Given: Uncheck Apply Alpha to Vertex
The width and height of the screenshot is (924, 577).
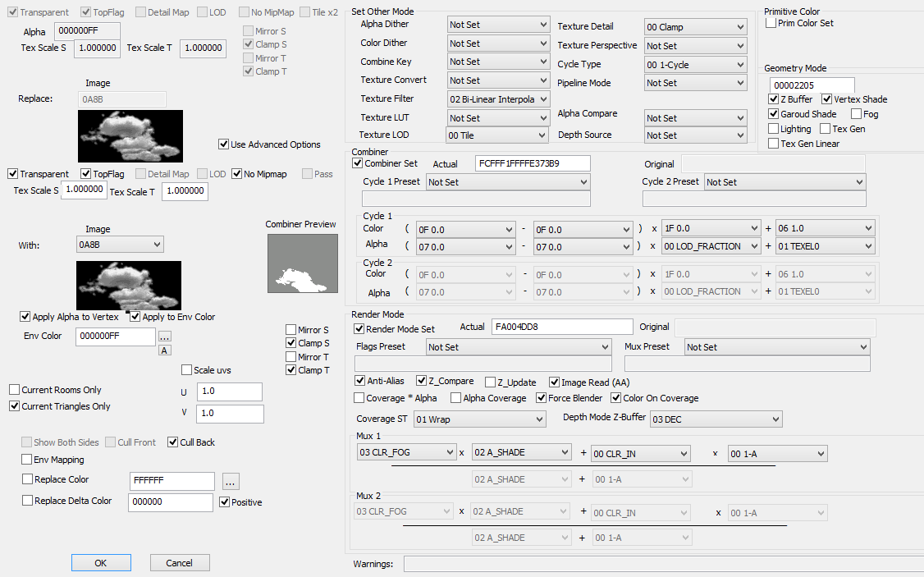Looking at the screenshot, I should pos(25,317).
